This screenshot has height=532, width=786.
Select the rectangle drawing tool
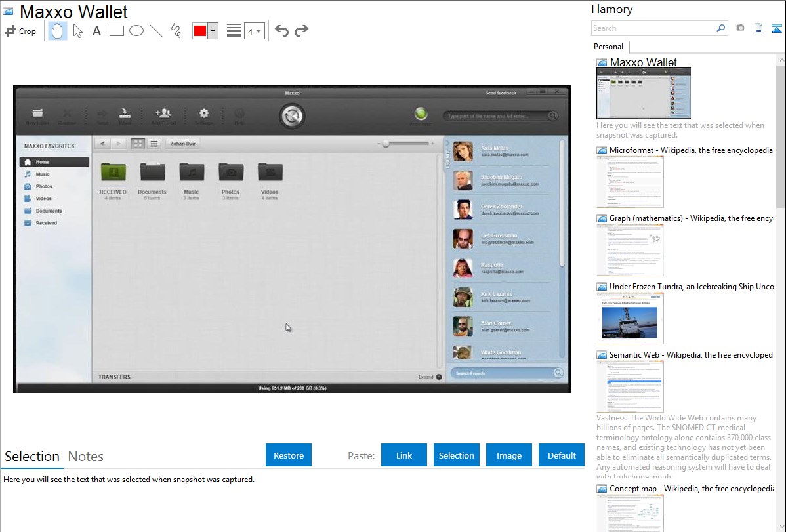(x=116, y=31)
